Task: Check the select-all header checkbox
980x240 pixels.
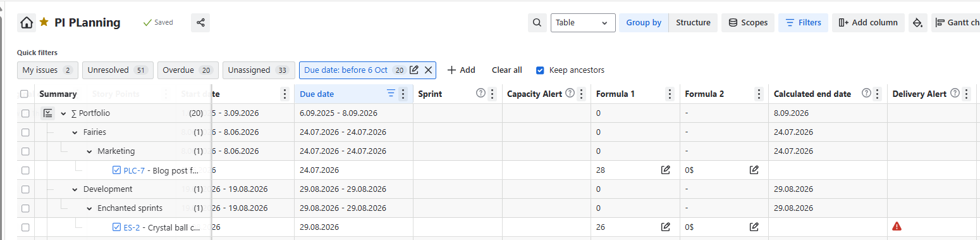Action: click(x=25, y=94)
